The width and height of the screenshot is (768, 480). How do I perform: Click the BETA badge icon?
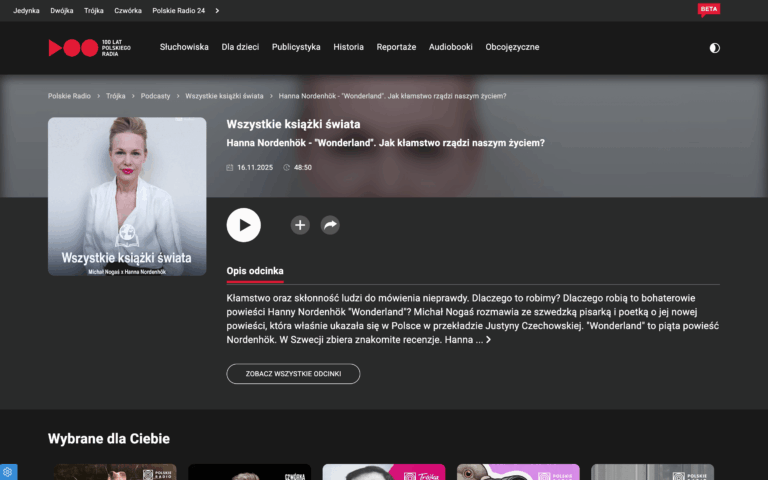pyautogui.click(x=708, y=10)
